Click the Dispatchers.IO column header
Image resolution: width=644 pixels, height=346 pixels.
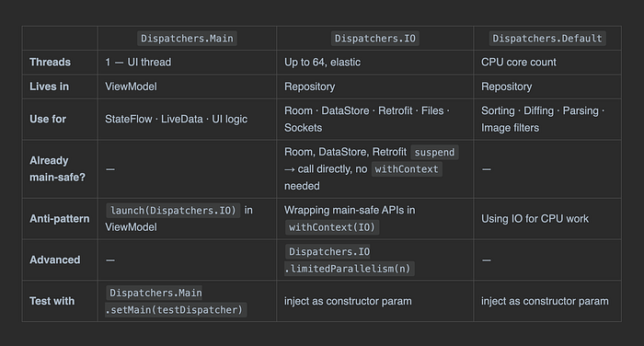(375, 39)
